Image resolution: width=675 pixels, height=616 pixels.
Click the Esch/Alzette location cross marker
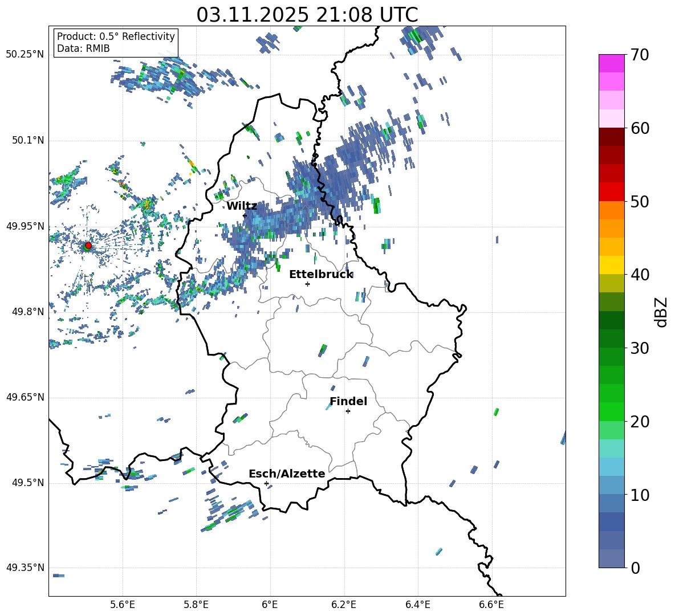pyautogui.click(x=266, y=483)
